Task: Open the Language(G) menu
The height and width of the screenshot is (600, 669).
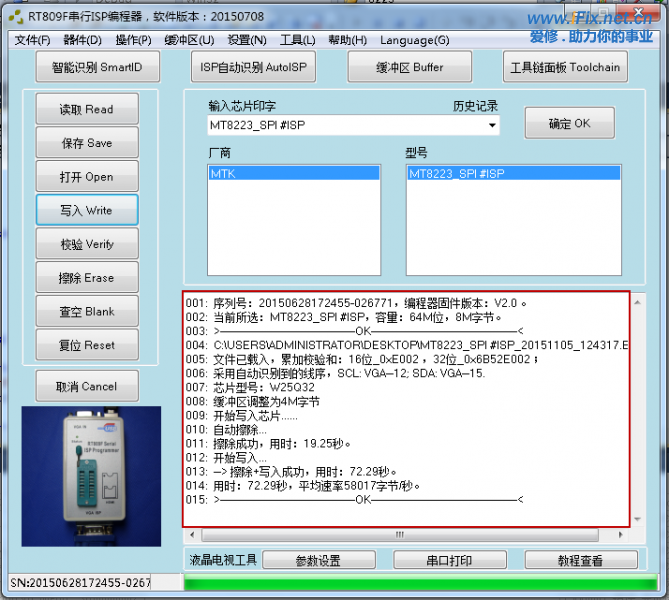Action: (x=414, y=40)
